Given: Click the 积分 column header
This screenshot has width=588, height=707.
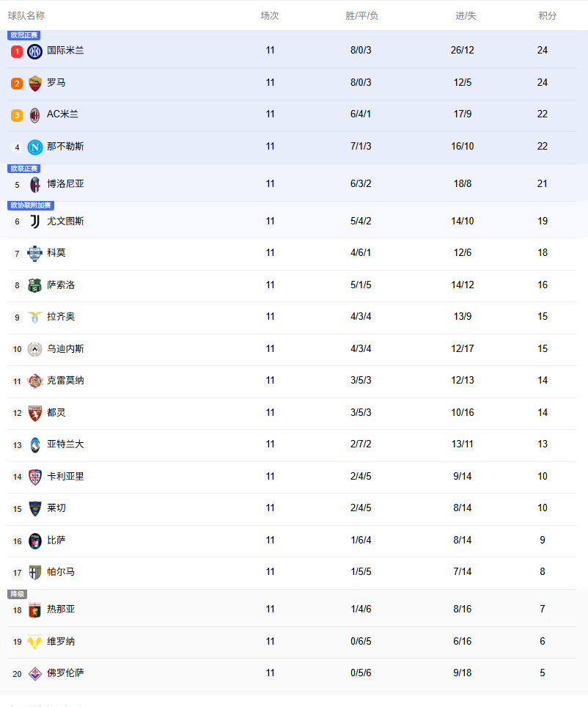Looking at the screenshot, I should tap(547, 15).
